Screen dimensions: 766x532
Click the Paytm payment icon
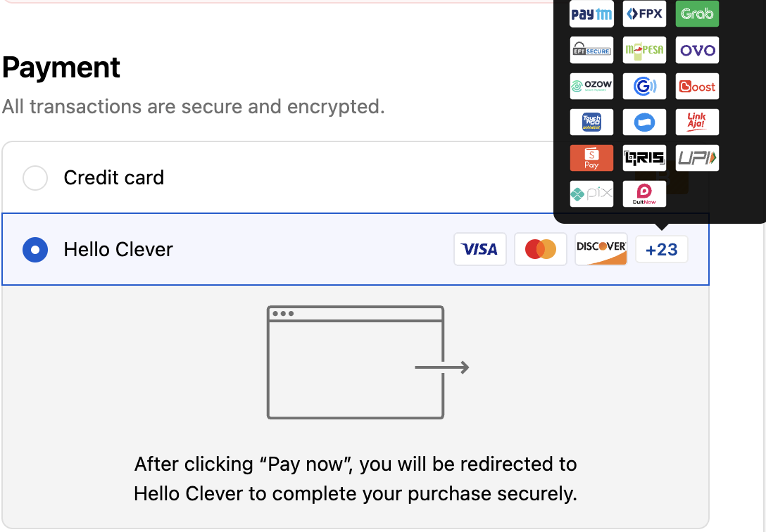591,14
